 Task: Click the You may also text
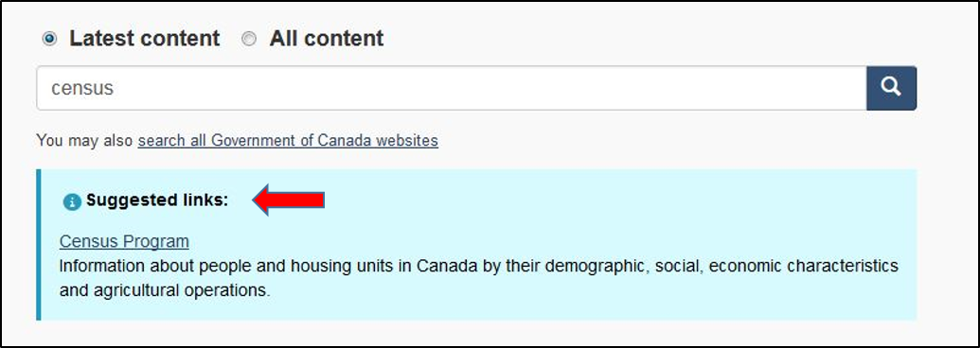85,140
